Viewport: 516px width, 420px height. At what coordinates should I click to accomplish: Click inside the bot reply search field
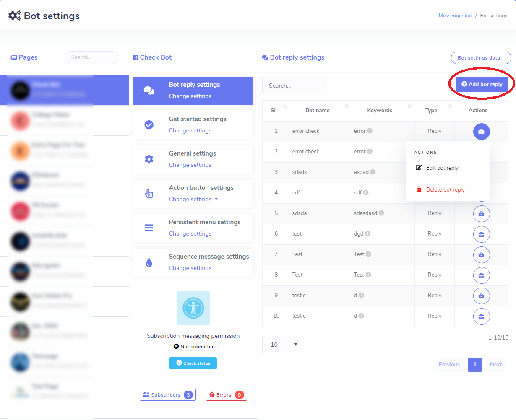[x=294, y=86]
